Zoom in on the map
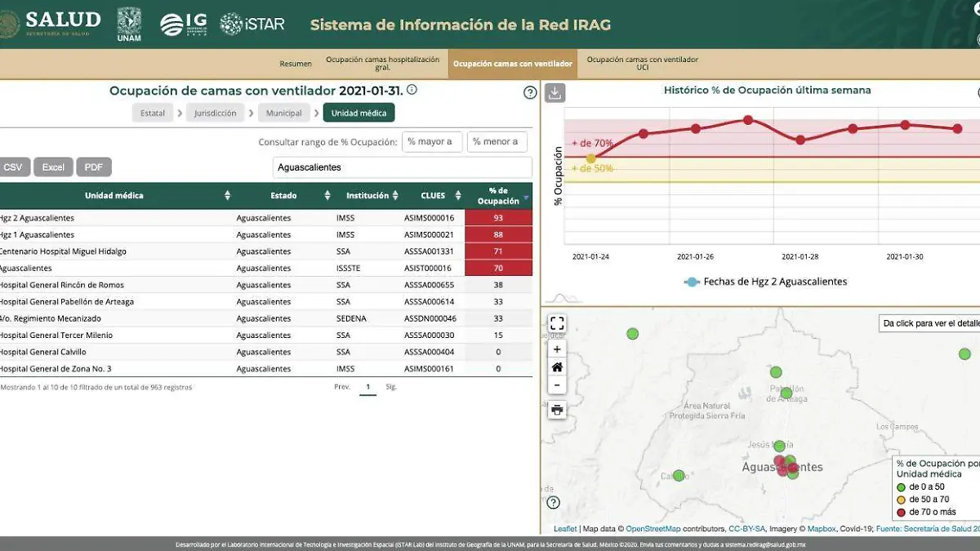Screen dimensions: 980x551 pyautogui.click(x=557, y=349)
